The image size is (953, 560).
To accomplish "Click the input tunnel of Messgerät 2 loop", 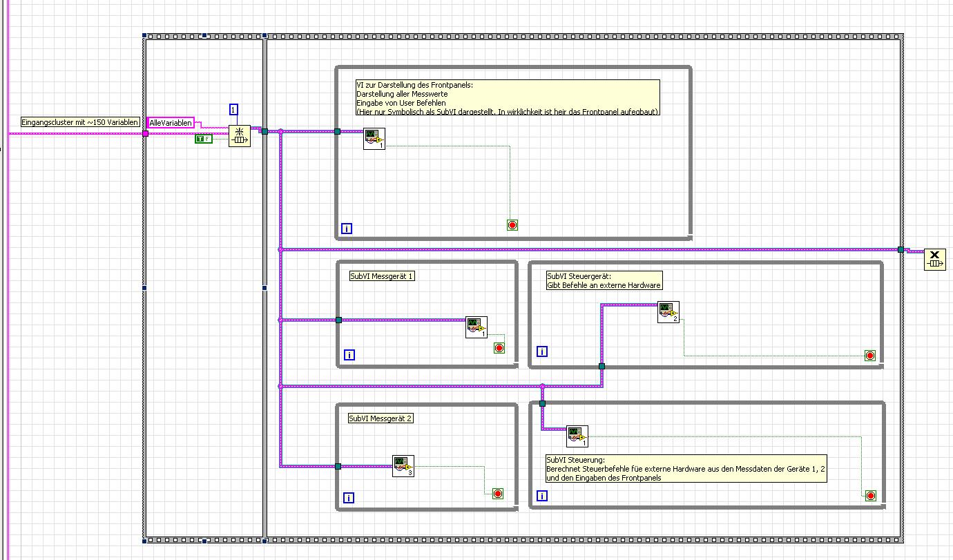I will coord(338,466).
